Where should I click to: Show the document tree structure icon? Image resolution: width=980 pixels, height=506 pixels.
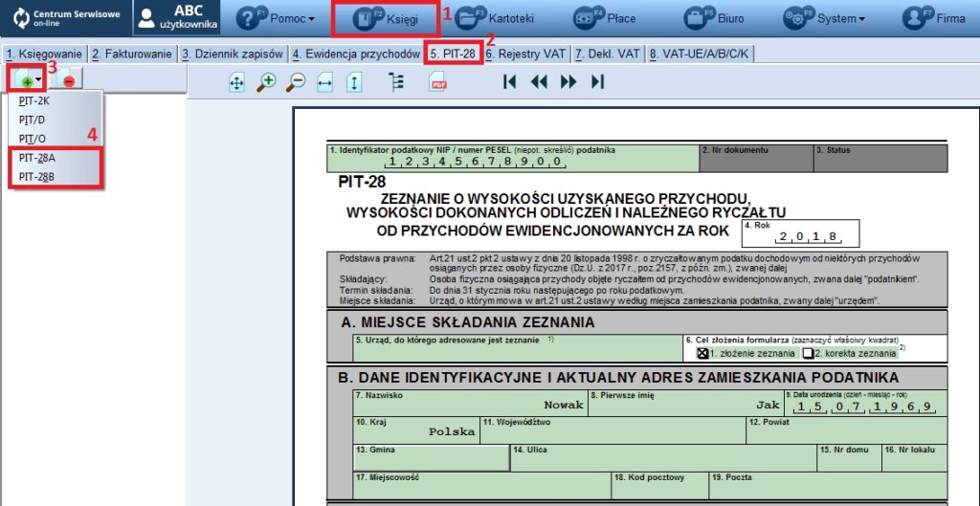[396, 82]
